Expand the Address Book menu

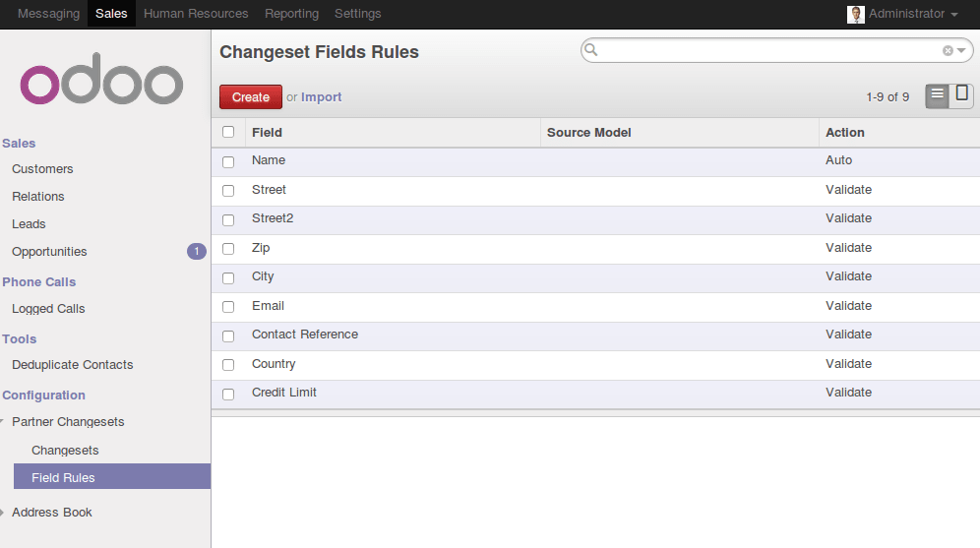pyautogui.click(x=51, y=513)
